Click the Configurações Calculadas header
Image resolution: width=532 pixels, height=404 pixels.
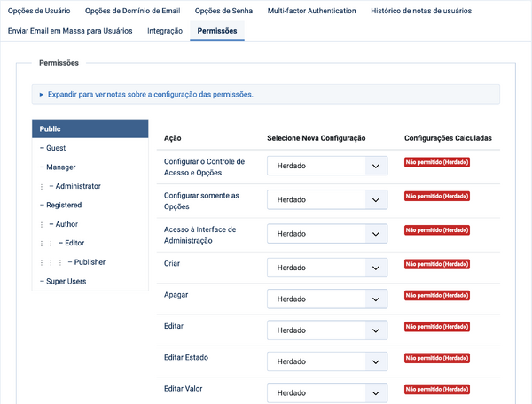(448, 138)
